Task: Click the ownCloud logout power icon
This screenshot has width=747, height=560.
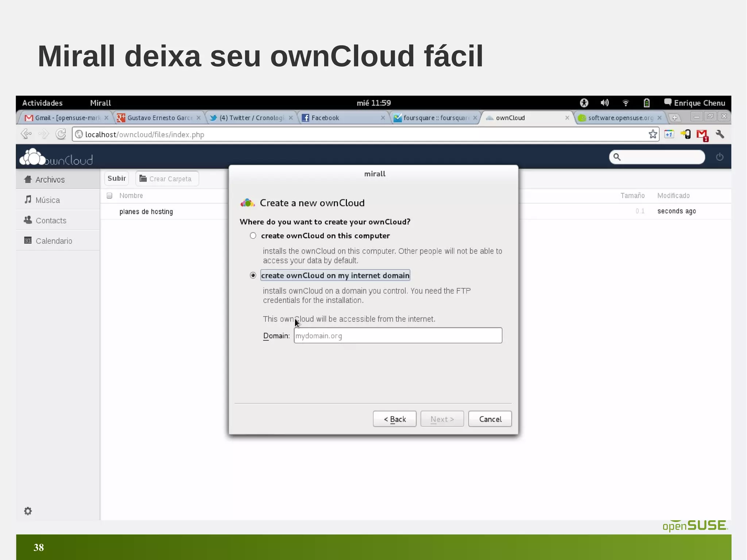Action: click(x=720, y=157)
